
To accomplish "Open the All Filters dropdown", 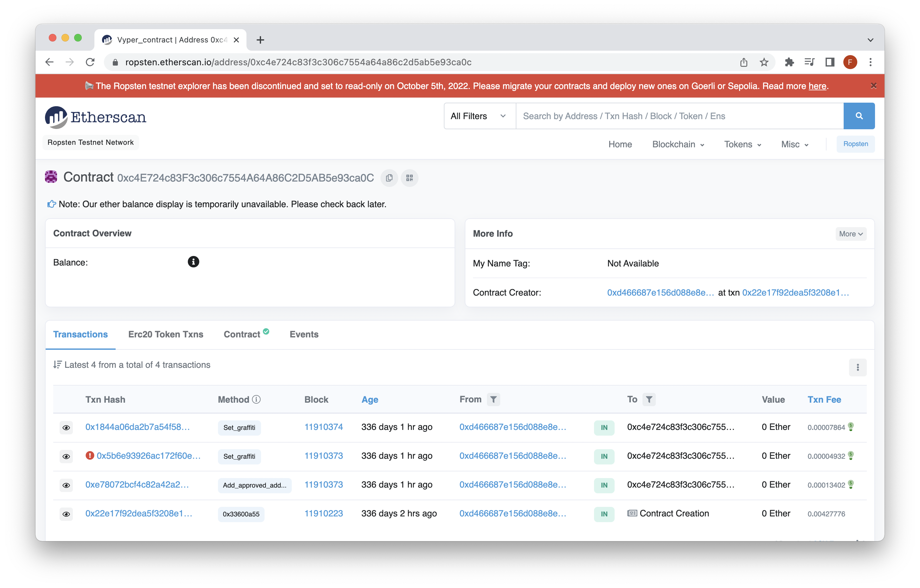I will 480,116.
